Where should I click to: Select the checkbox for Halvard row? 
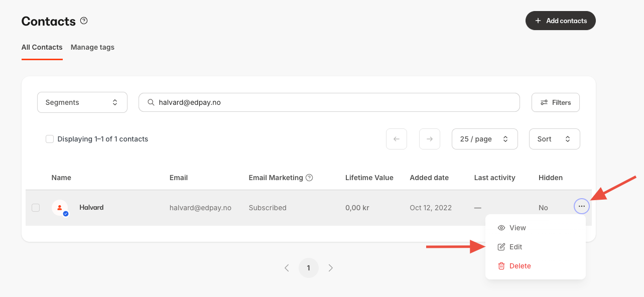[36, 208]
